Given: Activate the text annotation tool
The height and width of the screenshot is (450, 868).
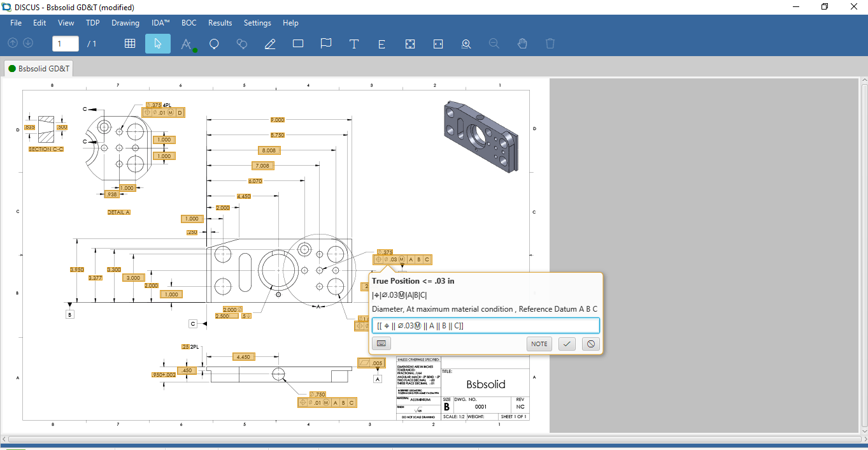Looking at the screenshot, I should [353, 43].
